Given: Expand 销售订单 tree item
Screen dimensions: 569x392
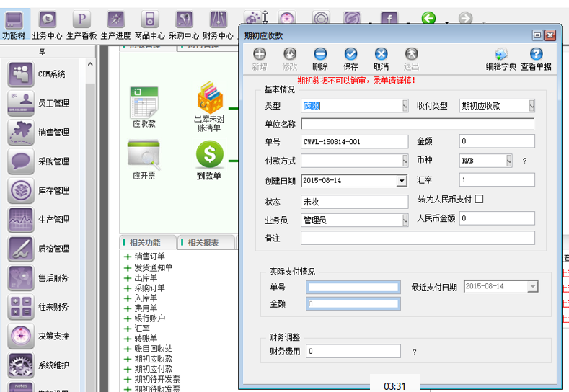Looking at the screenshot, I should 128,257.
